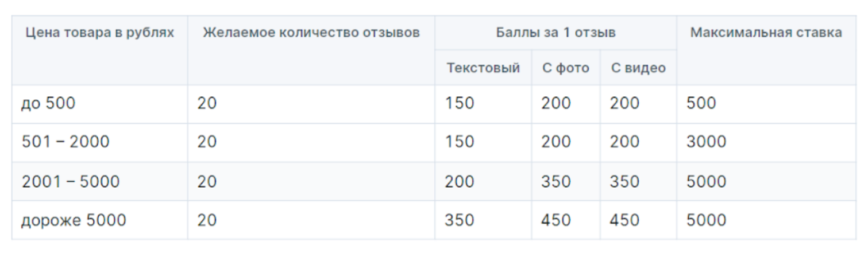
Task: Click the "дороже 5000" price range cell
Action: (x=100, y=220)
